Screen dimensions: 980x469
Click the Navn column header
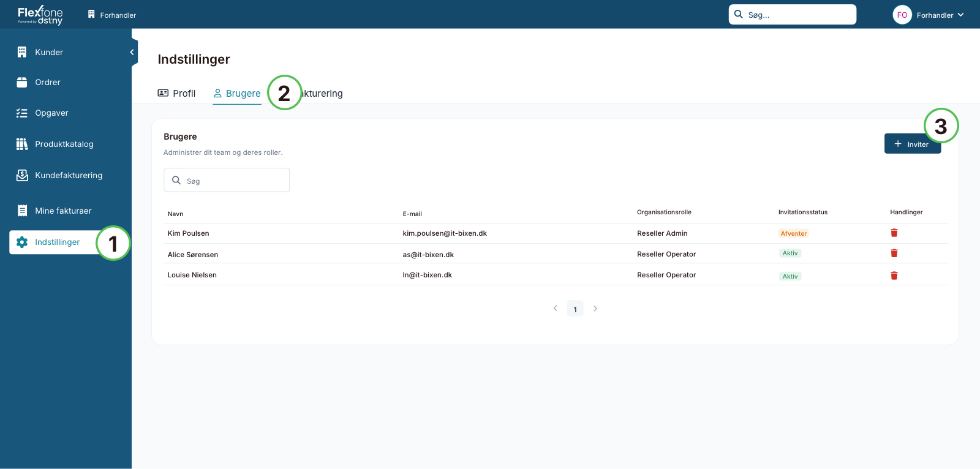(x=175, y=214)
